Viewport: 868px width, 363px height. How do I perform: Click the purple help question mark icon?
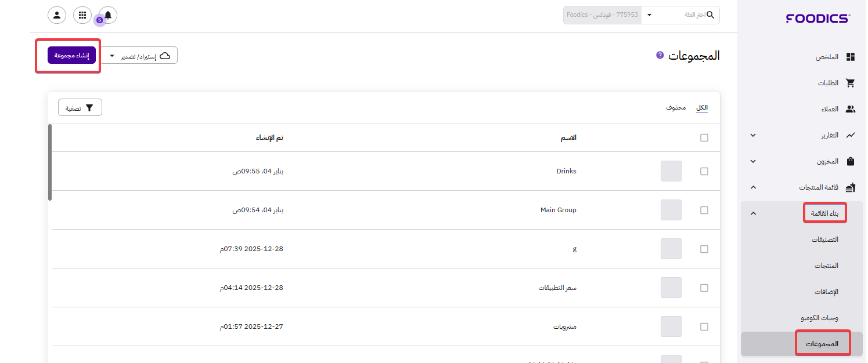(660, 55)
